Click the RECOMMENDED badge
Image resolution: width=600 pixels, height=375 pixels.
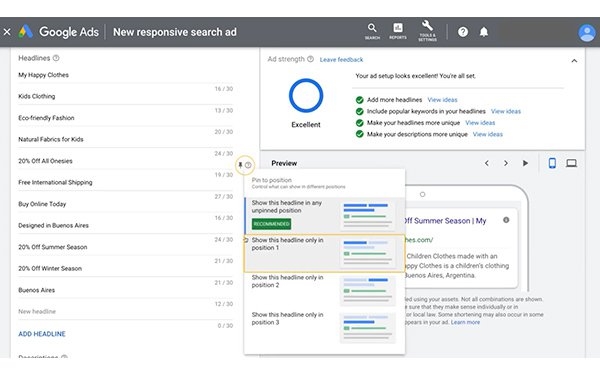271,224
